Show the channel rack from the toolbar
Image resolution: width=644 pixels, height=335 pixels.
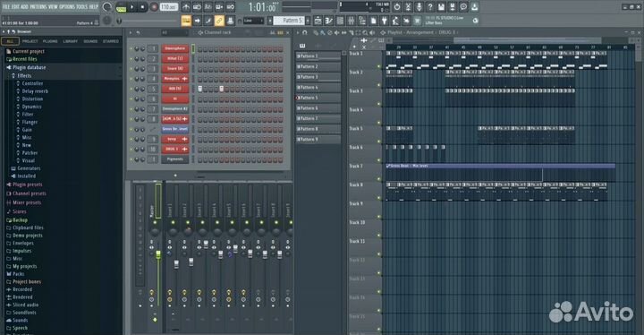(x=340, y=21)
